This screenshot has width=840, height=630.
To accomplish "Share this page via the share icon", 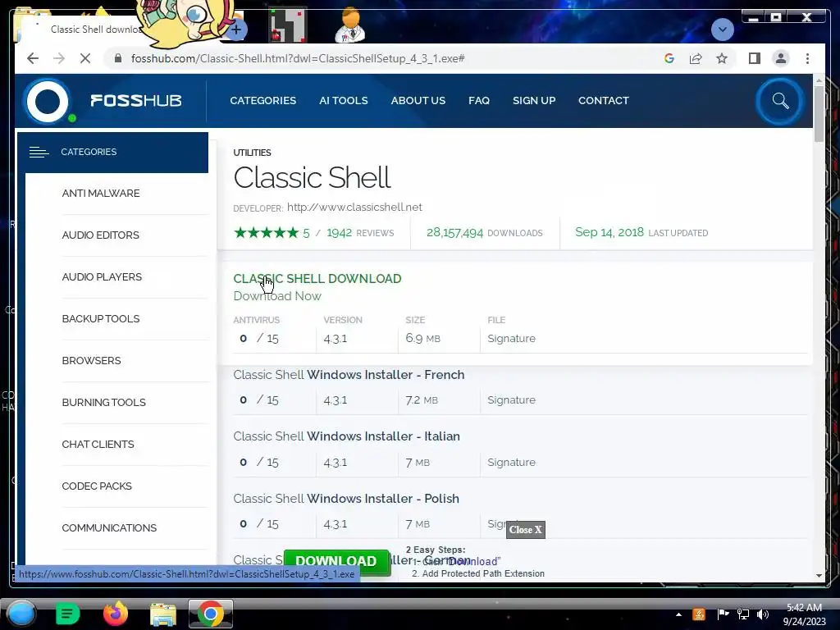I will (x=696, y=58).
